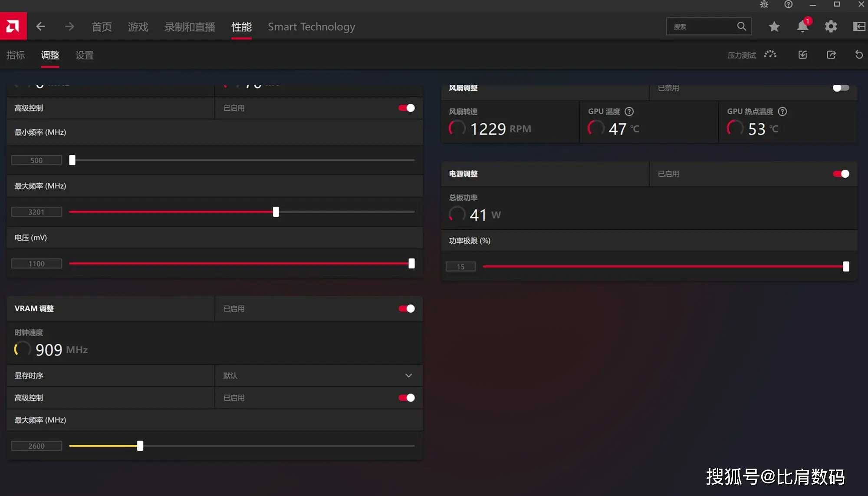Minimize the window
The width and height of the screenshot is (868, 496).
coord(813,4)
